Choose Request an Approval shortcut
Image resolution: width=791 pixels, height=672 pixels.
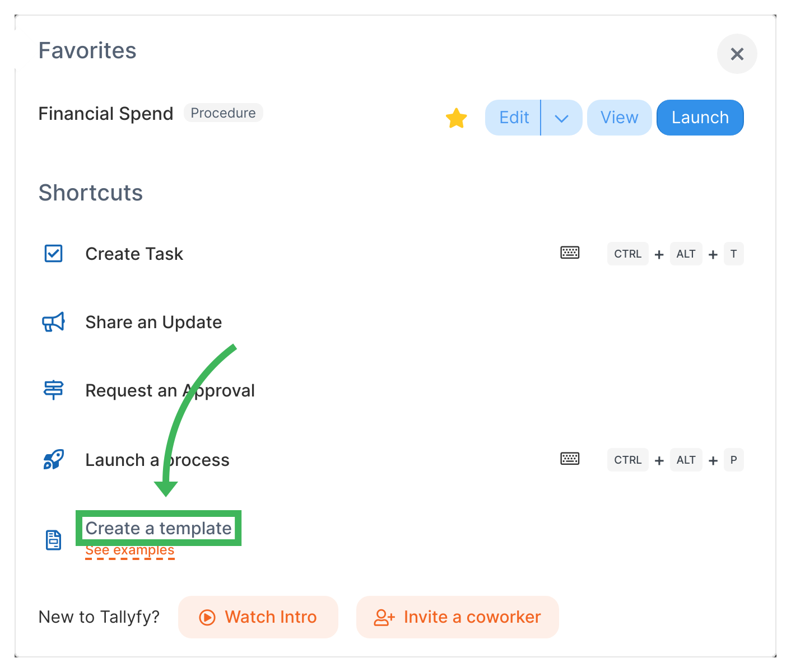[x=170, y=390]
